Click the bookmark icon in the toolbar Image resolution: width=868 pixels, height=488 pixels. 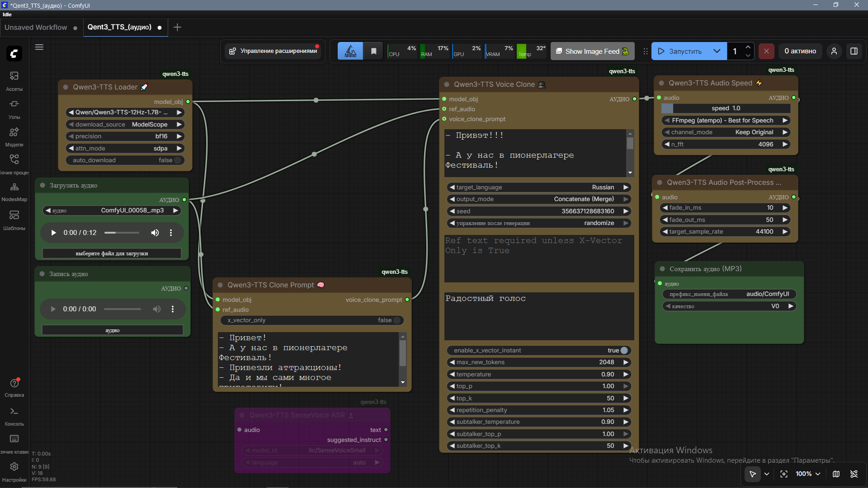[373, 51]
